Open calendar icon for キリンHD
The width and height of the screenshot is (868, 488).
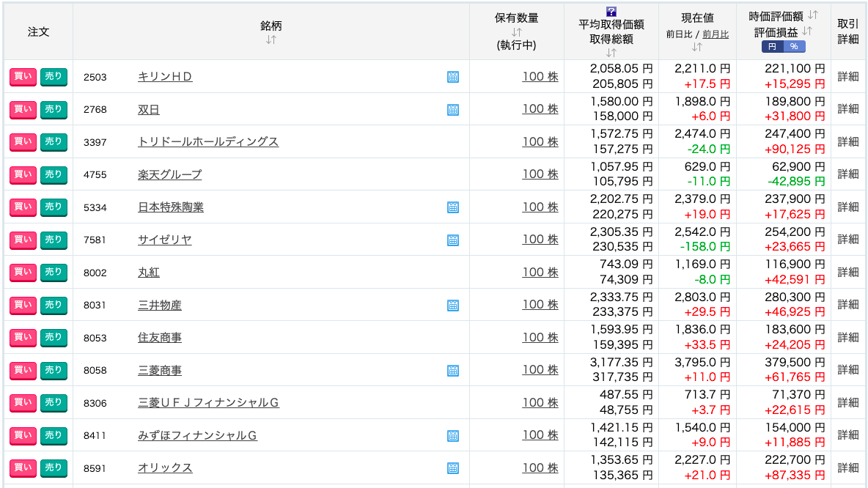tap(453, 77)
